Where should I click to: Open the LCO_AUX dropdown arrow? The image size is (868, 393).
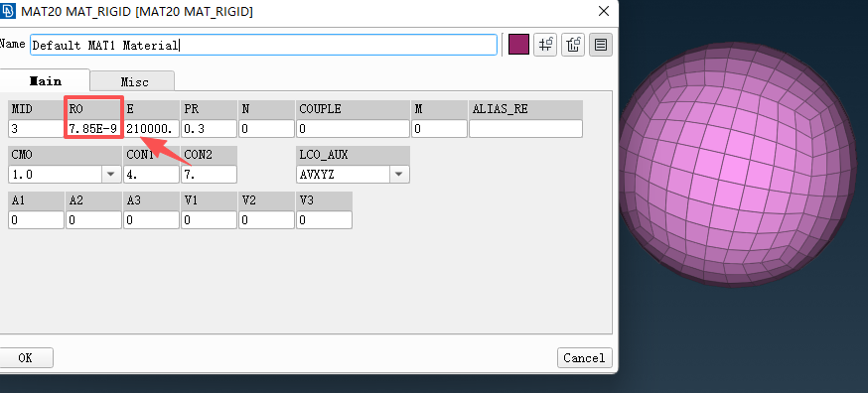pyautogui.click(x=399, y=175)
